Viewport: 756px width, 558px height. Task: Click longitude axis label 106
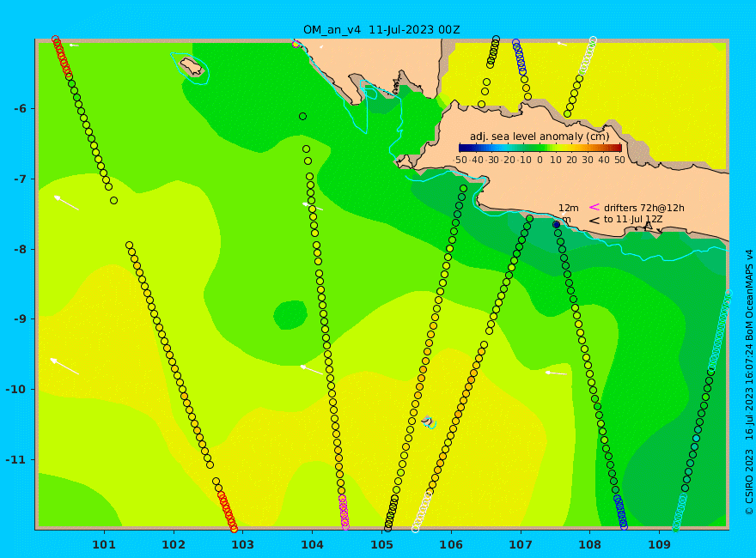point(451,545)
